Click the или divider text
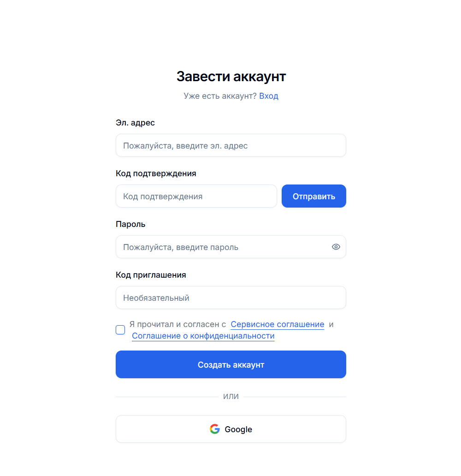461x476 pixels. [x=230, y=397]
